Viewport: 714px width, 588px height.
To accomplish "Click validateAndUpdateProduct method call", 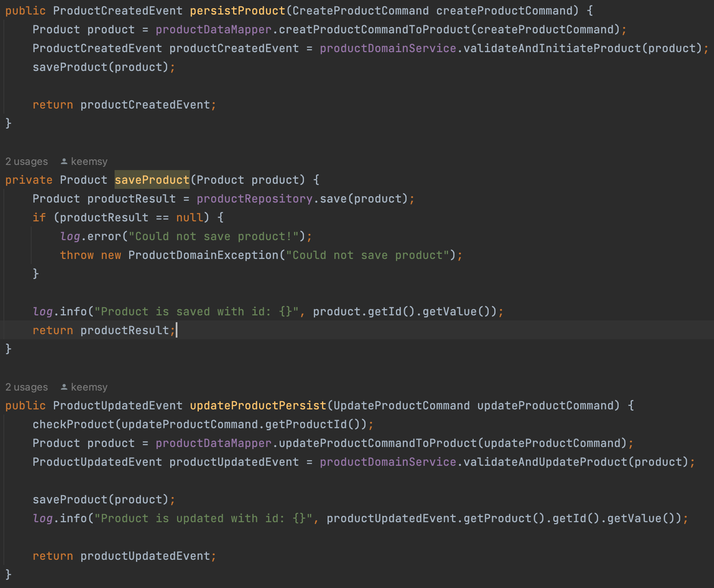I will click(x=546, y=462).
